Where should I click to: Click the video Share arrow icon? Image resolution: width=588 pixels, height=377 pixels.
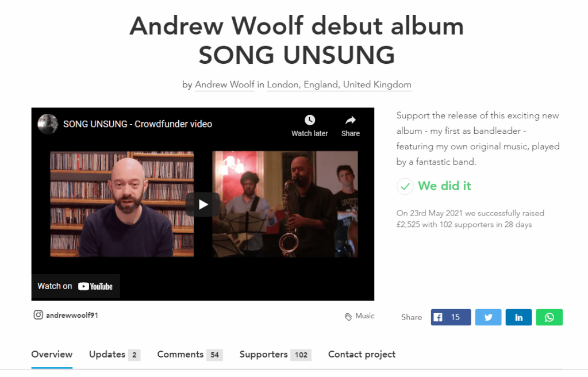350,120
